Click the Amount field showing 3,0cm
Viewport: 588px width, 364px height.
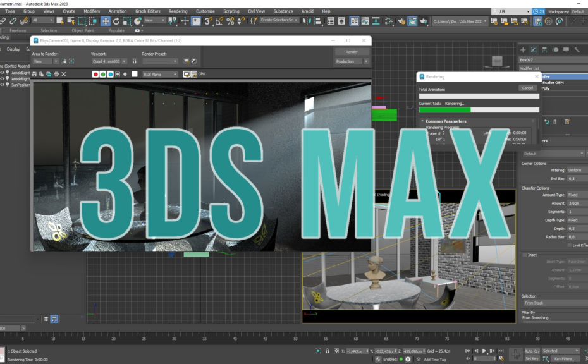pos(577,203)
